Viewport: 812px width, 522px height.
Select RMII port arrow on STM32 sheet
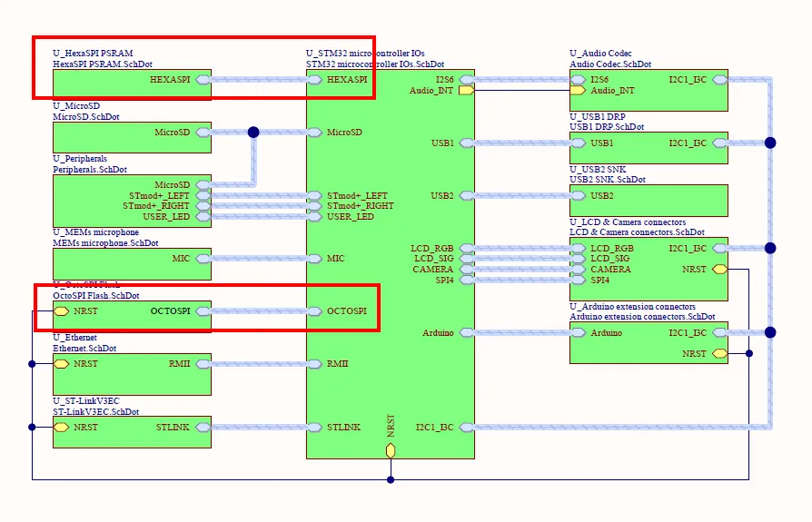click(x=314, y=364)
